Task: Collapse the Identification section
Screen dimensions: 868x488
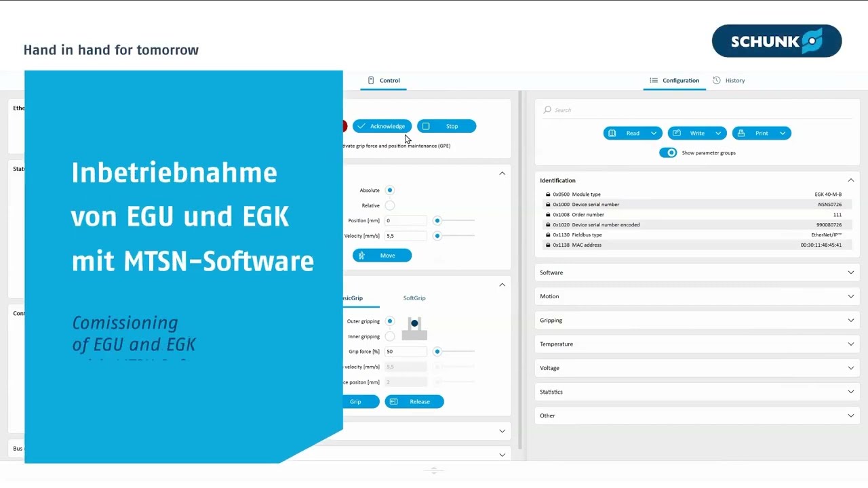Action: (851, 180)
